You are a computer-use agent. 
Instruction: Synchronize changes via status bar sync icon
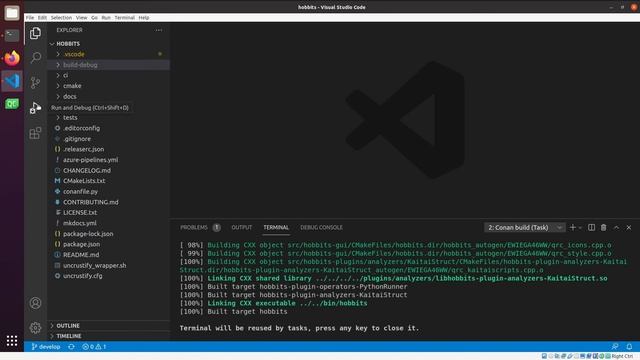(x=71, y=347)
